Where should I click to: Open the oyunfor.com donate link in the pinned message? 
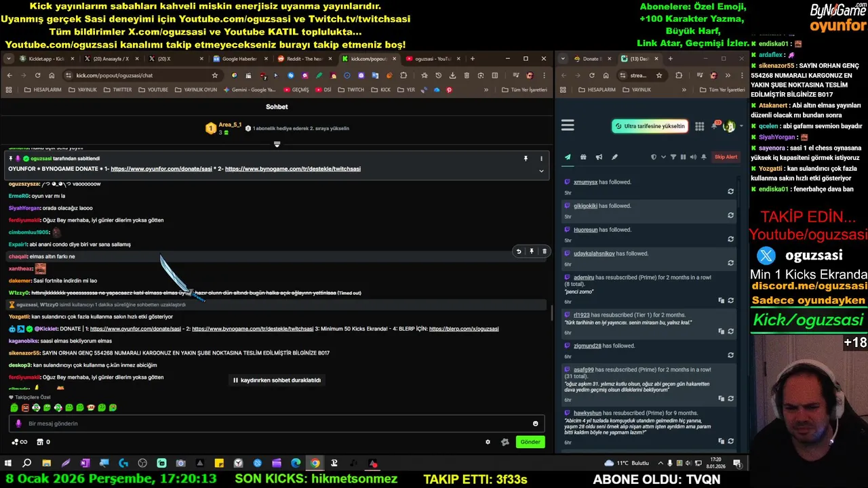(x=161, y=169)
